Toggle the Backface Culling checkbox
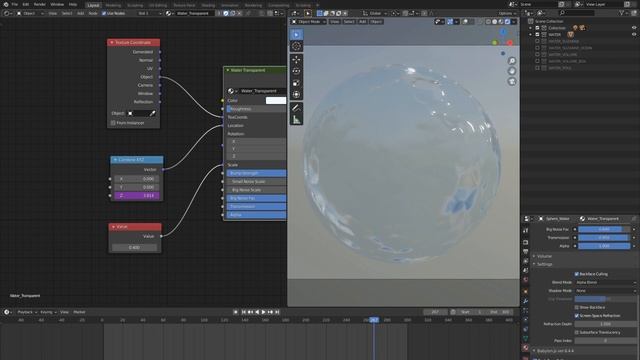Image resolution: width=640 pixels, height=360 pixels. click(577, 274)
